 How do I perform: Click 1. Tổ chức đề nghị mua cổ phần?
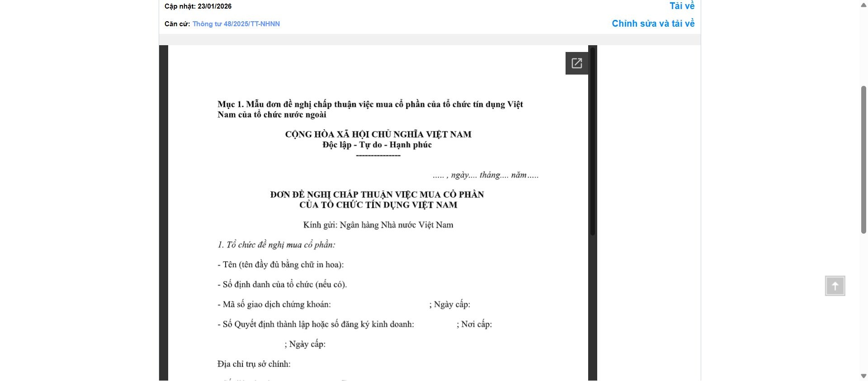point(276,245)
